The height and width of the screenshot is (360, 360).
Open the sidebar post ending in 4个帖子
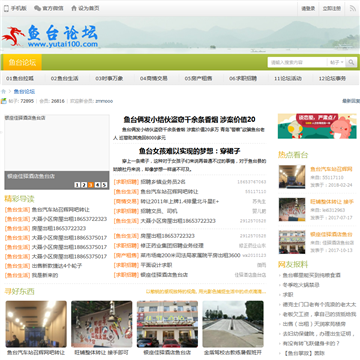point(57,266)
